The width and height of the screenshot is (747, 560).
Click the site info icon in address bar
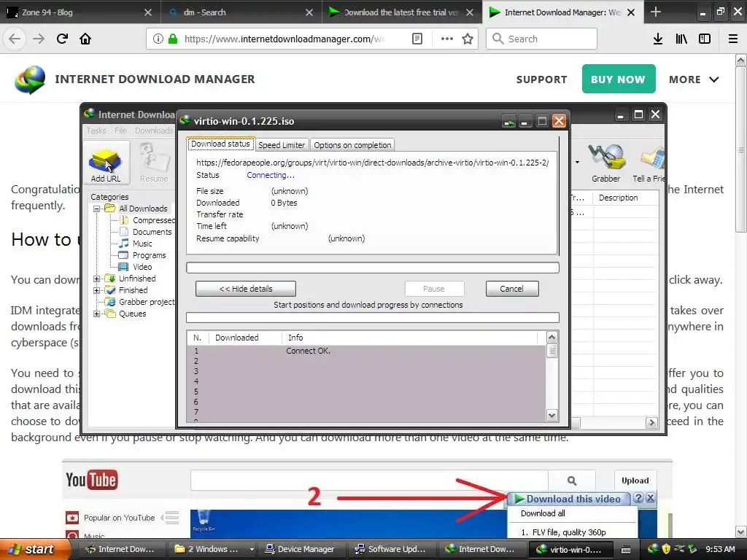click(158, 39)
